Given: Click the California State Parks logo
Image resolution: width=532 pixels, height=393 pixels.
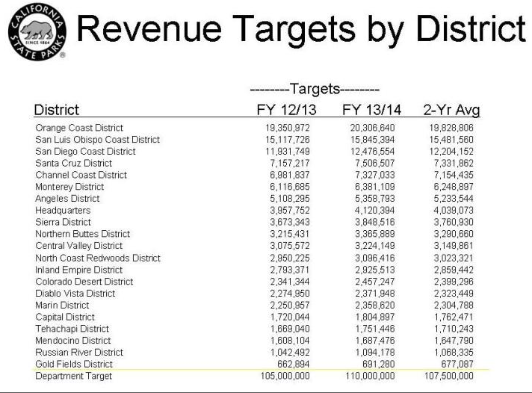Looking at the screenshot, I should pos(37,33).
